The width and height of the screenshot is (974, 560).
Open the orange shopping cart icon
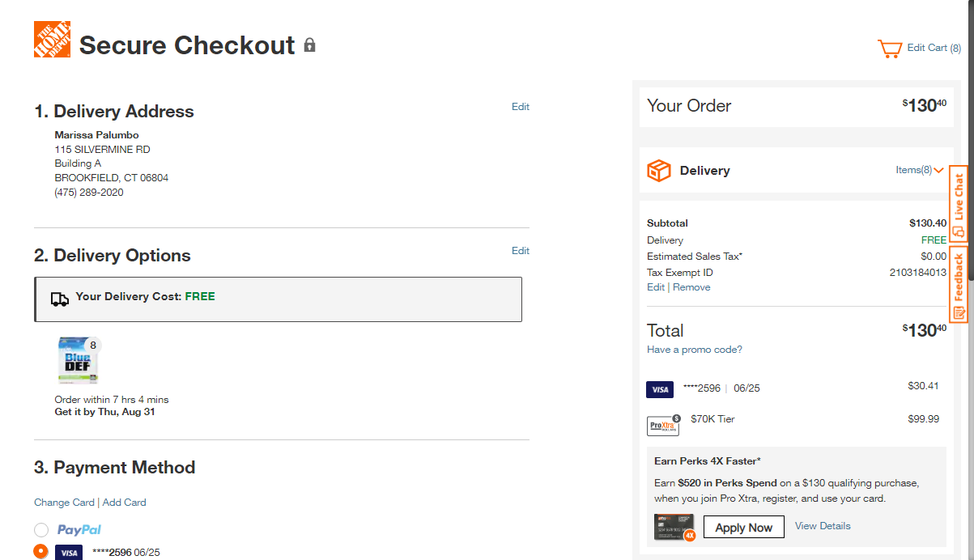(890, 49)
